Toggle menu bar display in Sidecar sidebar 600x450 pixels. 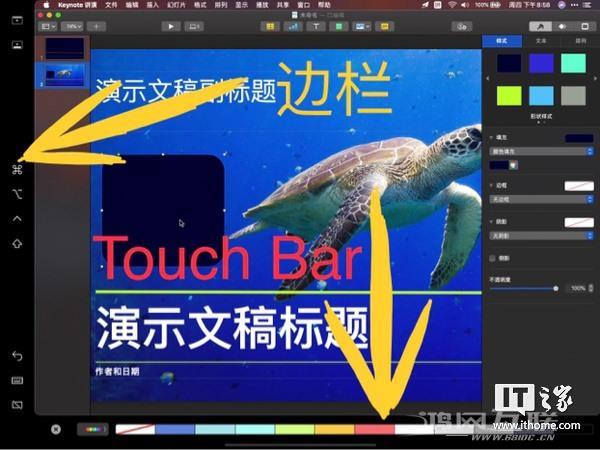coord(17,20)
